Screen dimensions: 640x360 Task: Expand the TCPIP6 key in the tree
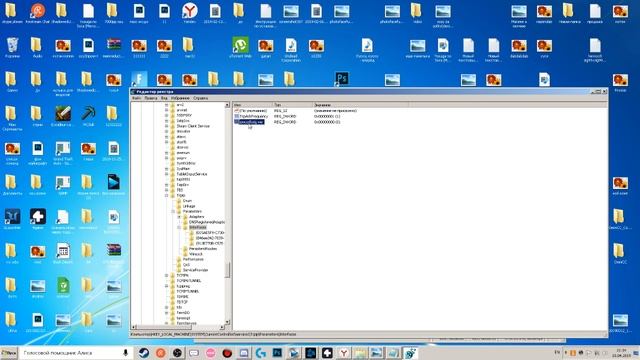click(x=167, y=276)
